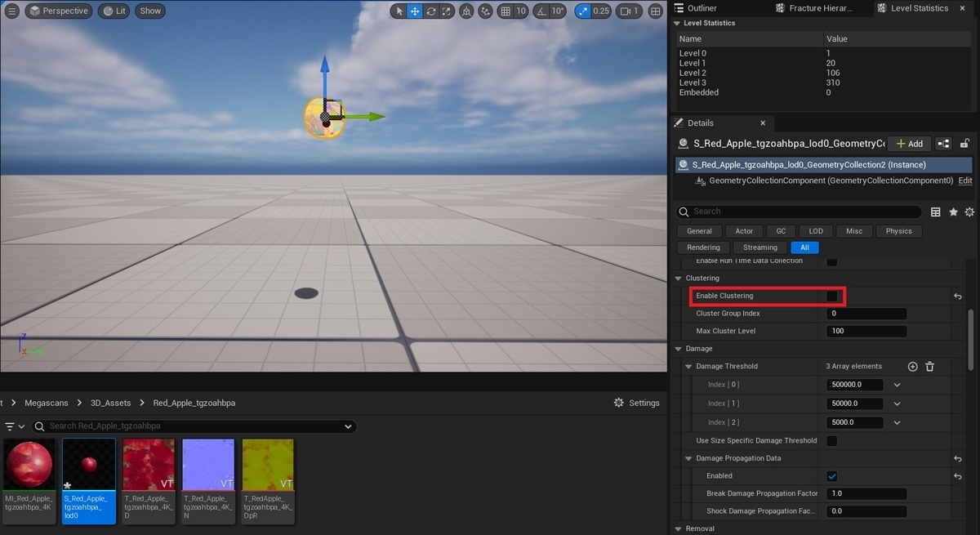Filter Details by GC
980x535 pixels.
click(x=781, y=231)
